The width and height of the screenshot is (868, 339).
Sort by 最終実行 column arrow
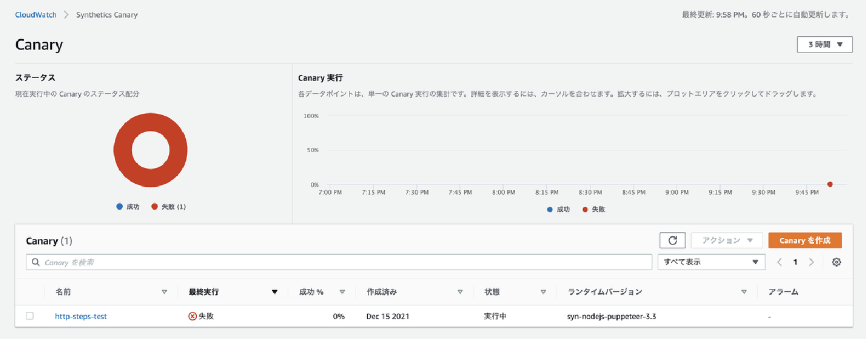click(x=275, y=292)
